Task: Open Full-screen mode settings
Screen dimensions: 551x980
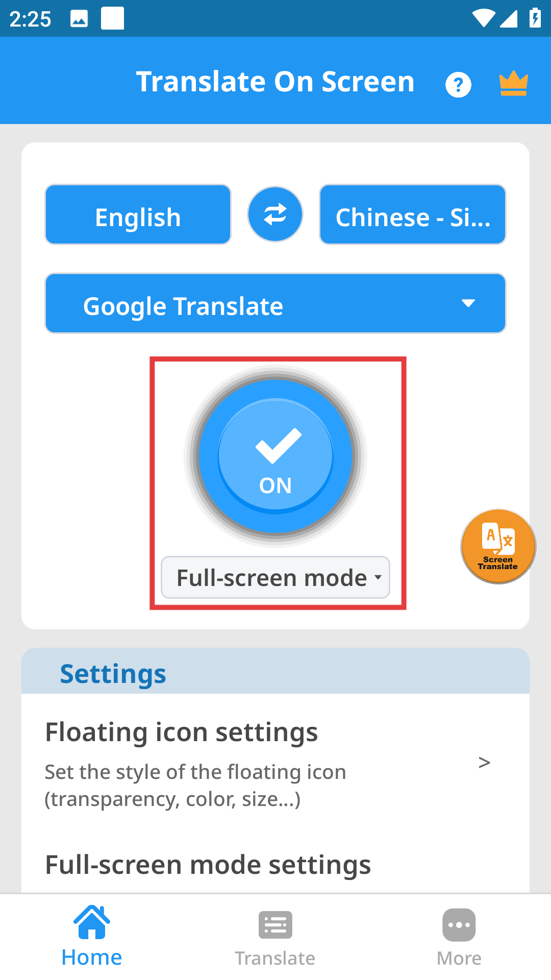Action: click(208, 865)
